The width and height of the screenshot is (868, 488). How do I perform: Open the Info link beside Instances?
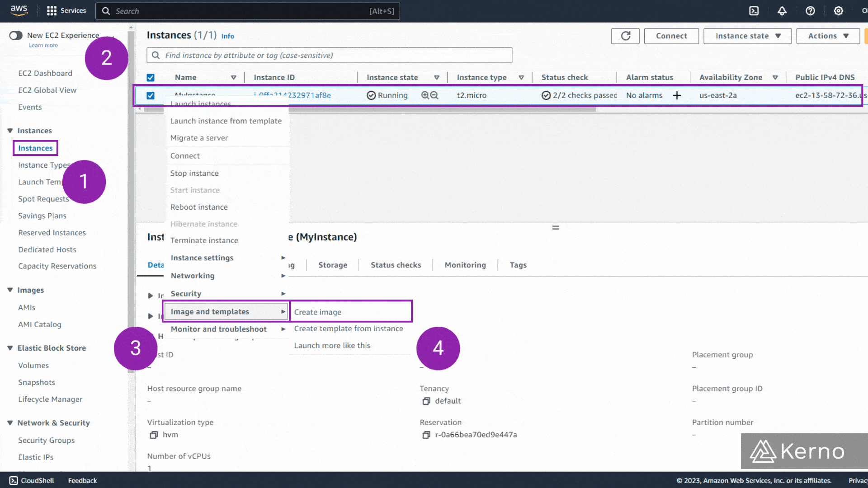[227, 36]
